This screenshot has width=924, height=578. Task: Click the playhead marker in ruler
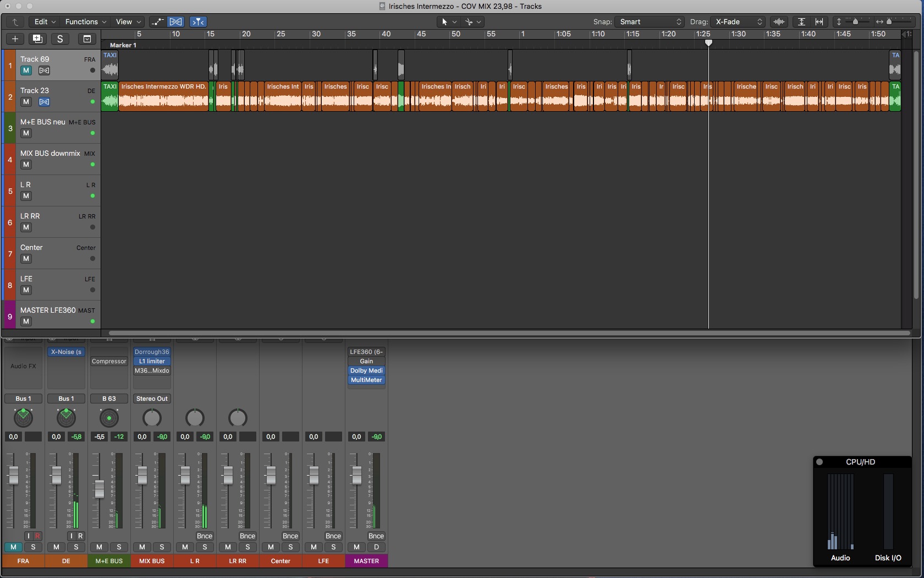pos(708,43)
